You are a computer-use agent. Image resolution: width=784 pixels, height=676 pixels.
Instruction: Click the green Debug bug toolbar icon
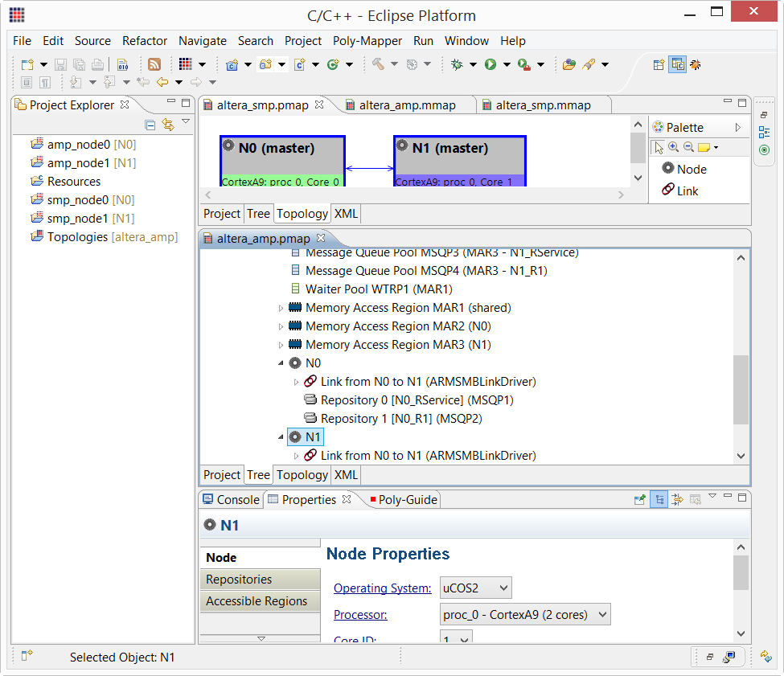(457, 64)
